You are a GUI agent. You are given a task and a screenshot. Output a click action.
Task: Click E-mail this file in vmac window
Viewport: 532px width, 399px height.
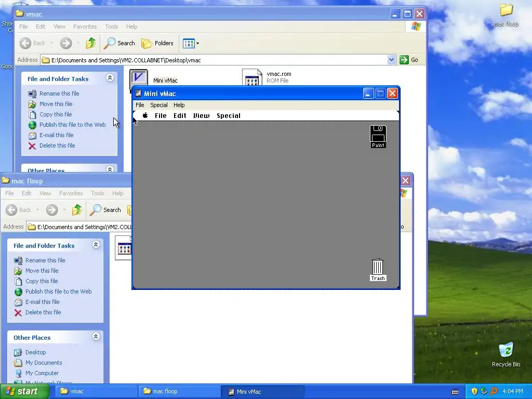pos(56,135)
